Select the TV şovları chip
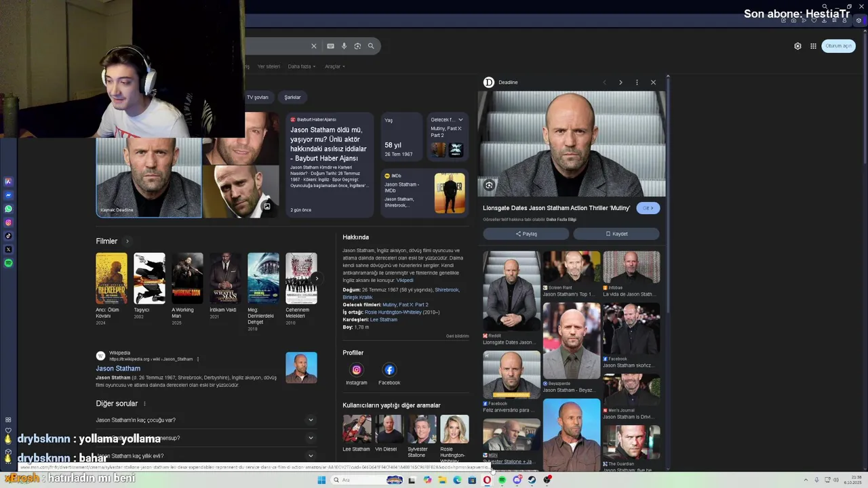This screenshot has width=868, height=488. [x=257, y=97]
